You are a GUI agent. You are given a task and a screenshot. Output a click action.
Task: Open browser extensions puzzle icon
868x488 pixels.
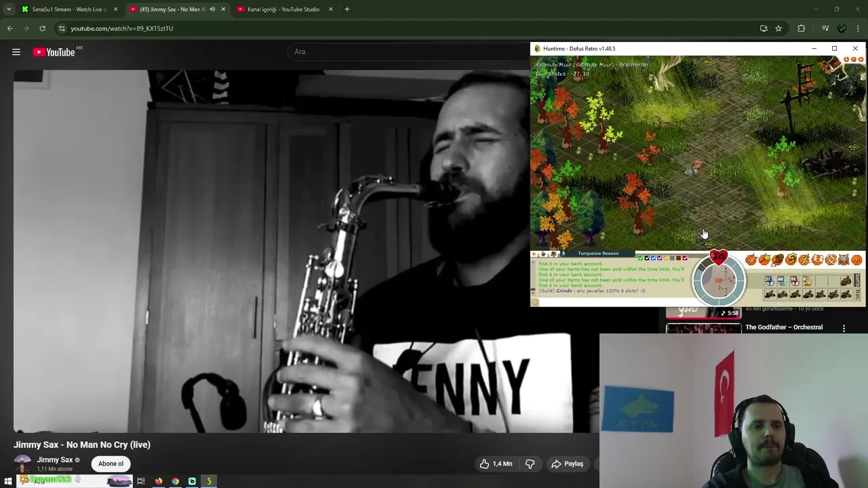click(x=802, y=28)
